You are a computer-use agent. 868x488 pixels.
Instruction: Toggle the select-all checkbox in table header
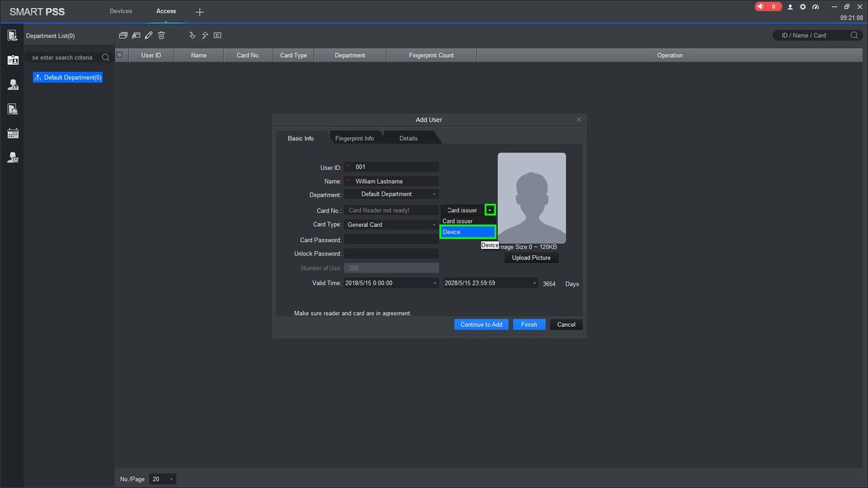(120, 55)
